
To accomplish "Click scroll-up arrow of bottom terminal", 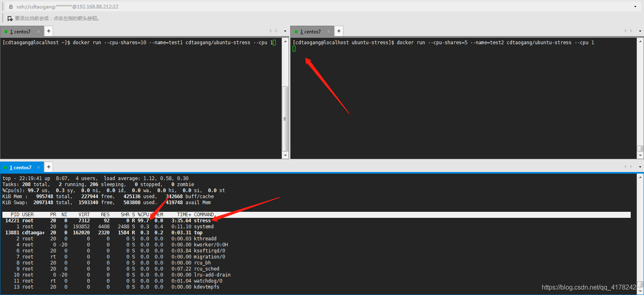I will coord(640,177).
